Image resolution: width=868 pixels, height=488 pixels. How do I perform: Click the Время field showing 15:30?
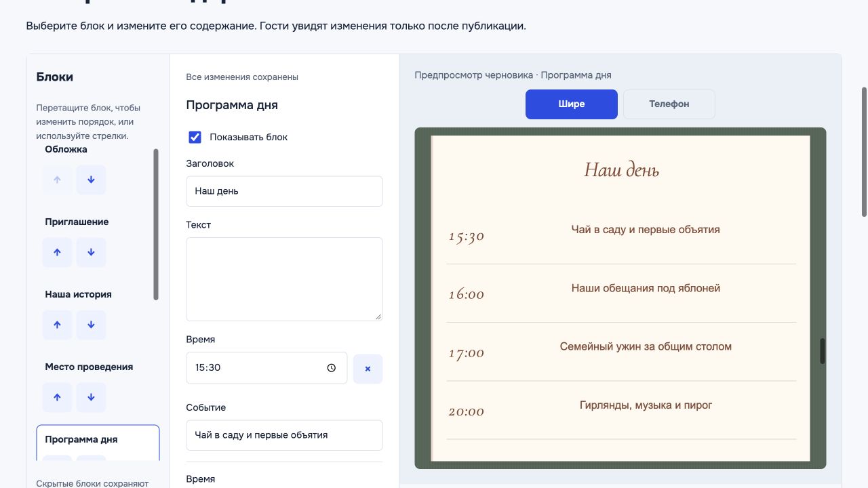click(x=267, y=368)
